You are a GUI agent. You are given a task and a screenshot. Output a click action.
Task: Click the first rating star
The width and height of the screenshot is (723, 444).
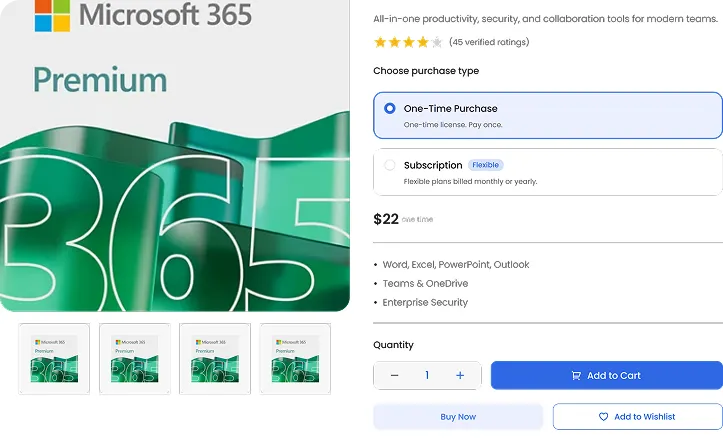click(x=380, y=42)
